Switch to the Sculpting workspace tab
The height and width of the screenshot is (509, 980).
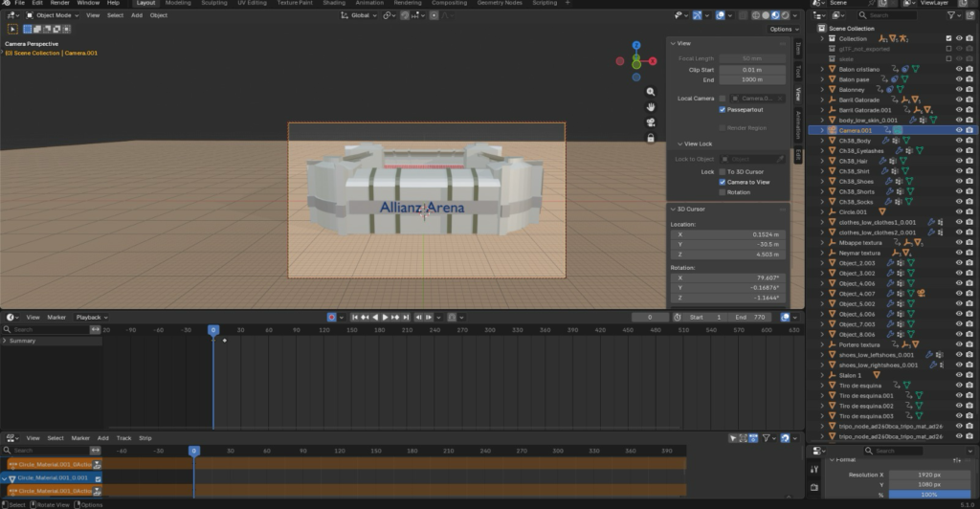[213, 3]
